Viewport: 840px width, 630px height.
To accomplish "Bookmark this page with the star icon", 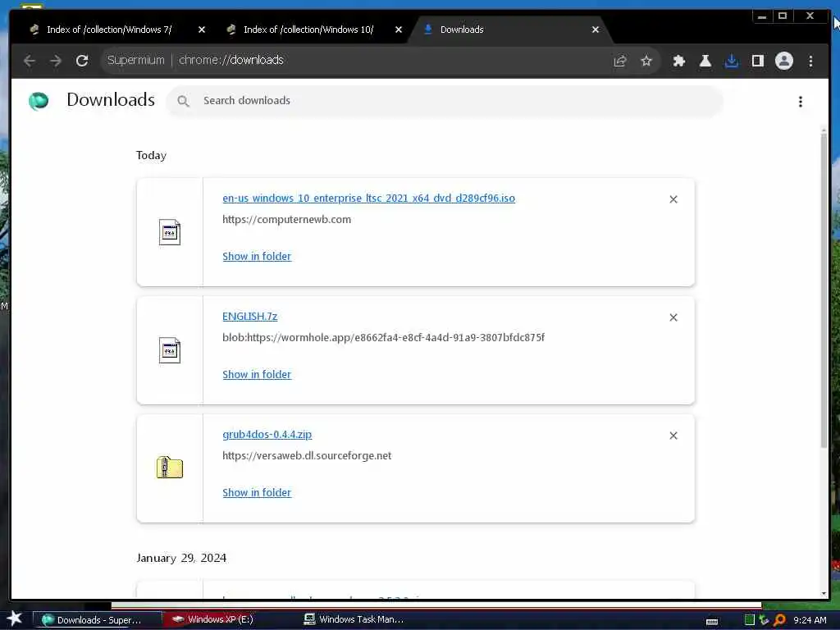I will (646, 61).
